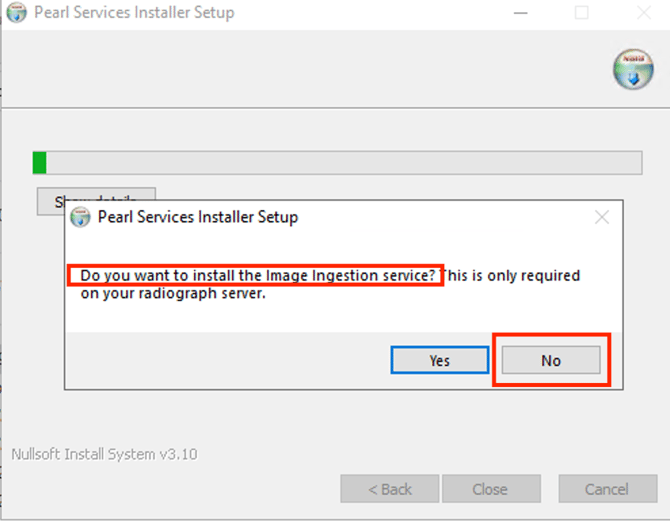670x522 pixels.
Task: Click the green filled part of progress bar
Action: pos(40,163)
